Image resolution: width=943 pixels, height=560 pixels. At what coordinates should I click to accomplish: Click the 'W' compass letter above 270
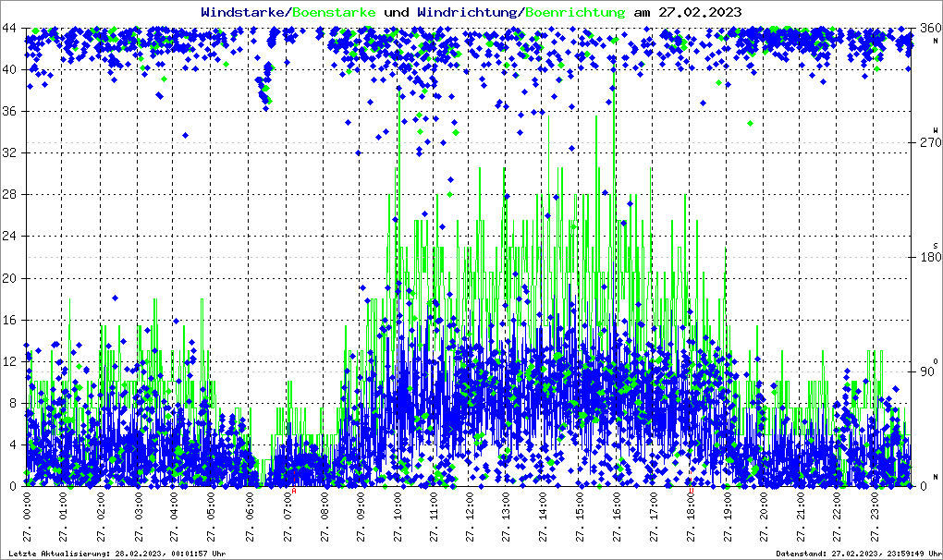(x=936, y=130)
